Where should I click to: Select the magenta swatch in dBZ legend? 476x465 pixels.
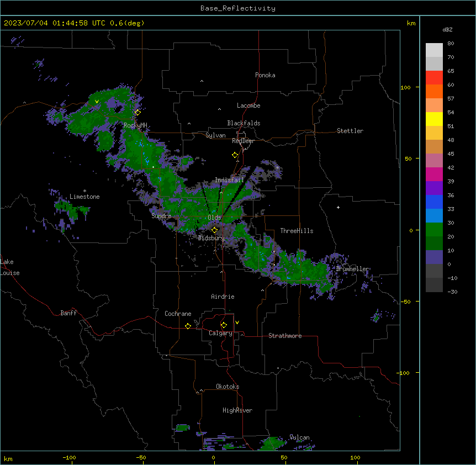click(x=434, y=174)
